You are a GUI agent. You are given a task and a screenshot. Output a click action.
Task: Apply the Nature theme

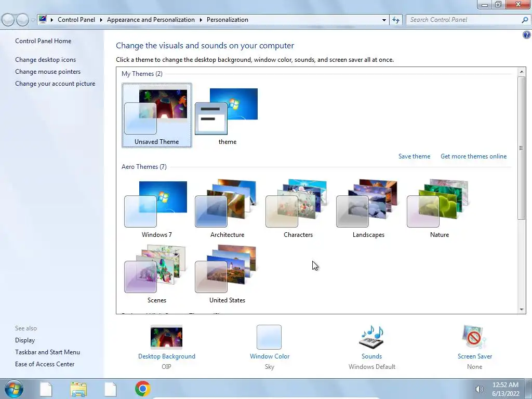pyautogui.click(x=438, y=208)
